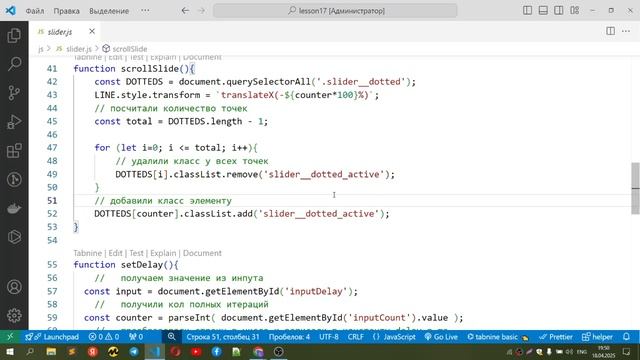
Task: Open the errors and warnings counter
Action: point(104,337)
